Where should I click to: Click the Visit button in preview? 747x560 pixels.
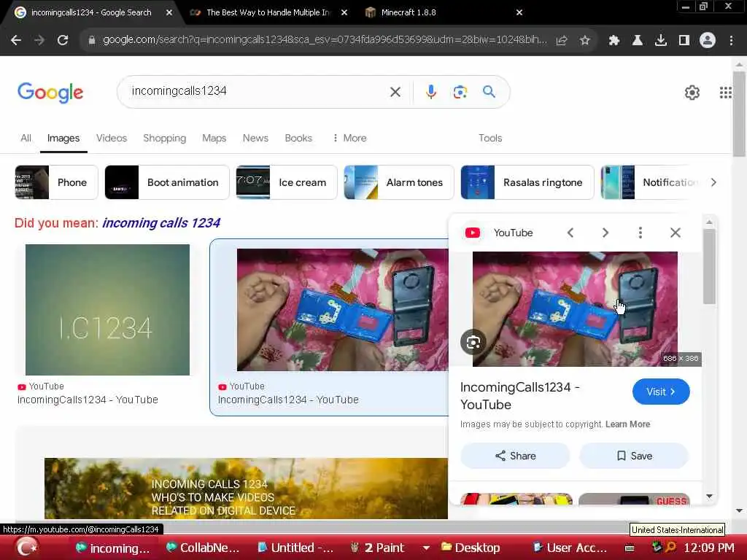661,392
